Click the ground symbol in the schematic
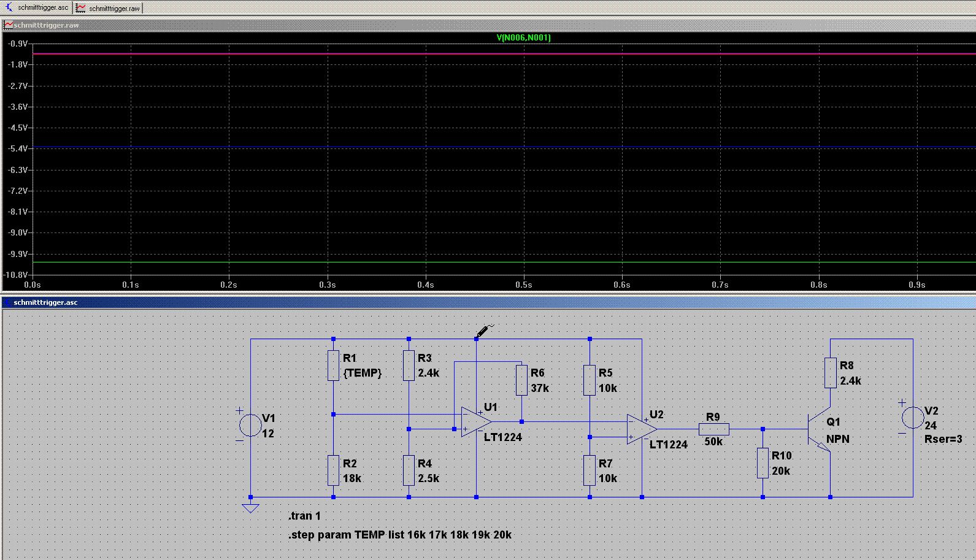This screenshot has width=976, height=560. pos(250,507)
